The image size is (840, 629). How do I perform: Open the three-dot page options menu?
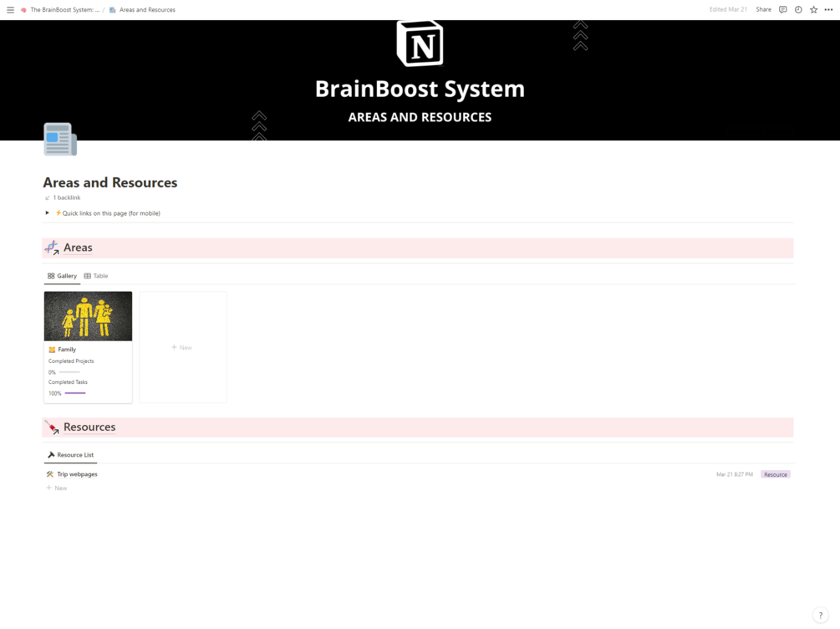coord(829,10)
